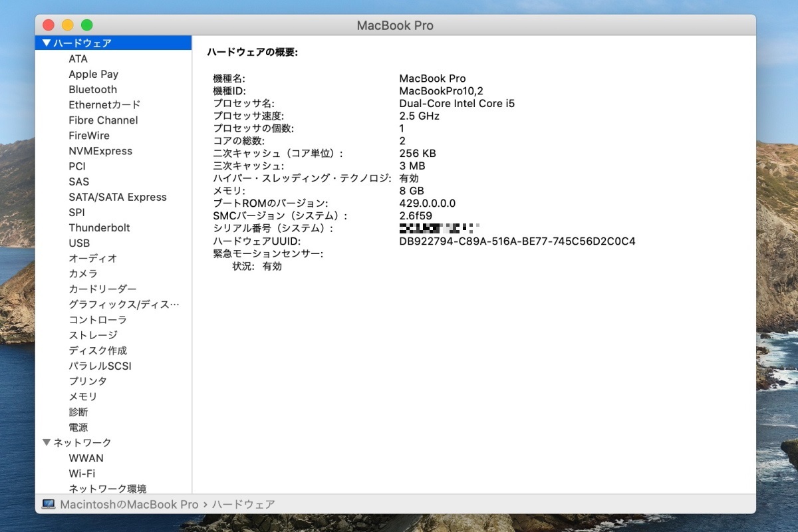Click ハードウェア in the bottom path bar
This screenshot has width=798, height=532.
pyautogui.click(x=243, y=504)
